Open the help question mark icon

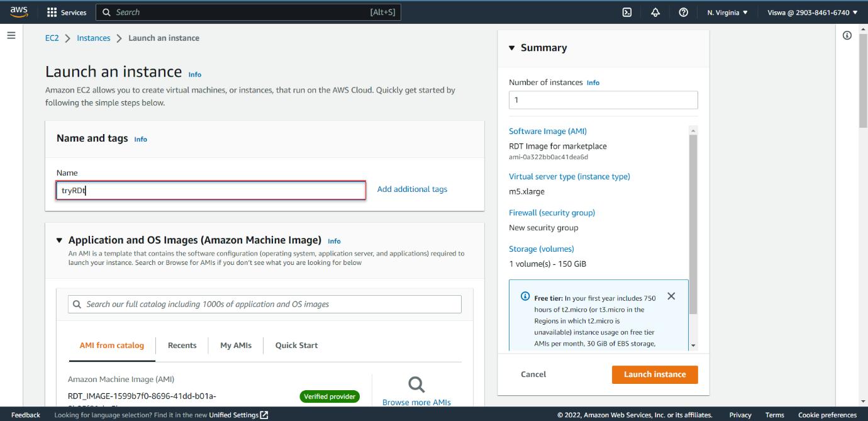click(x=683, y=13)
